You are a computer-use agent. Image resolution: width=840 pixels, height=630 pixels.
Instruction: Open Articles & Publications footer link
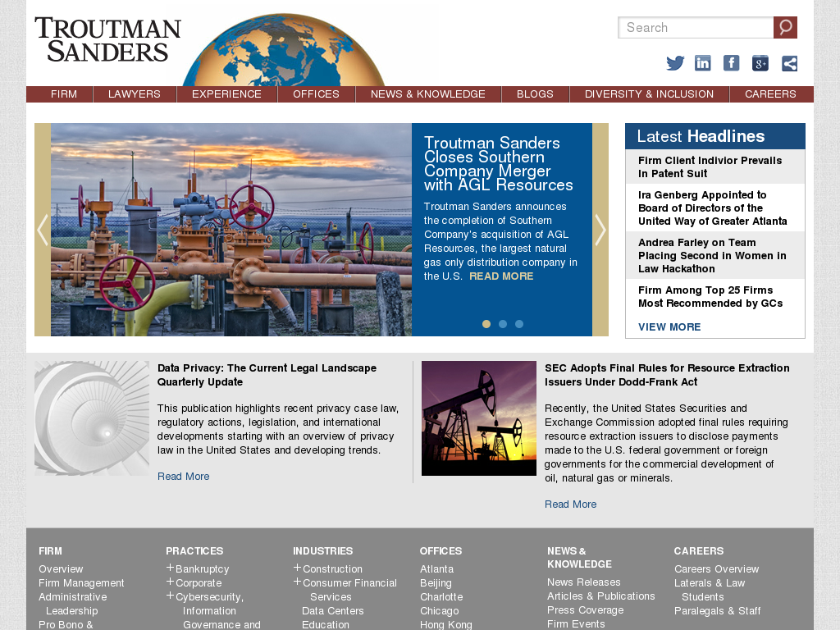click(x=601, y=596)
